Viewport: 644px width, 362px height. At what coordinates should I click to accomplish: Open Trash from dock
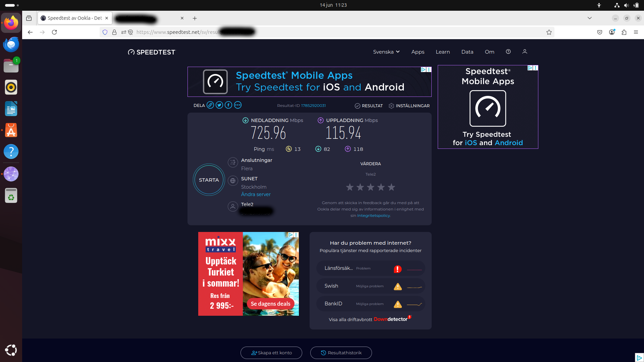(x=11, y=195)
